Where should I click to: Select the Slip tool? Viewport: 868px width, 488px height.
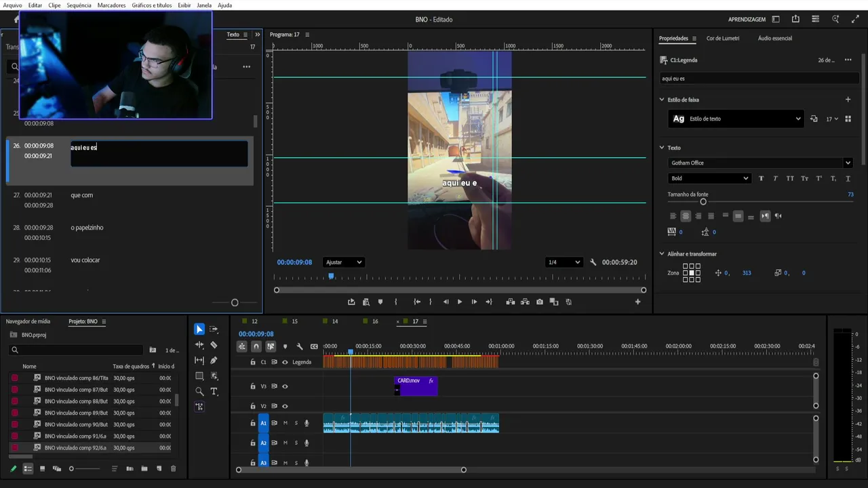[199, 361]
